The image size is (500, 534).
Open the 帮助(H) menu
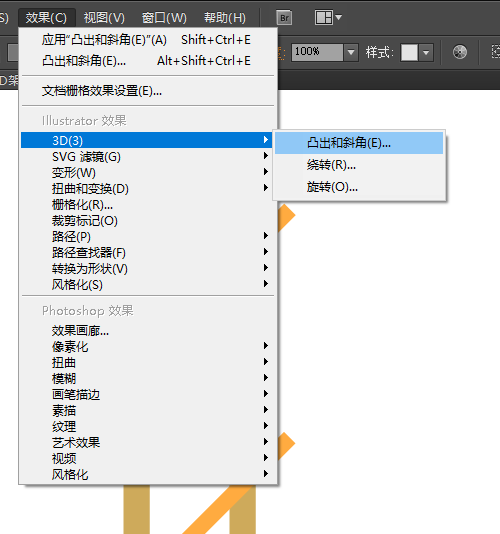225,18
